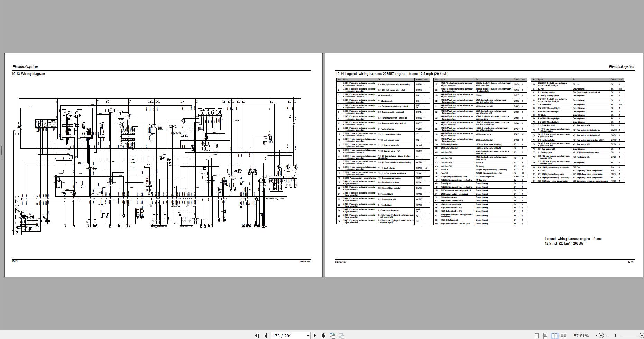Go to the first page
The height and width of the screenshot is (339, 644).
tap(257, 336)
